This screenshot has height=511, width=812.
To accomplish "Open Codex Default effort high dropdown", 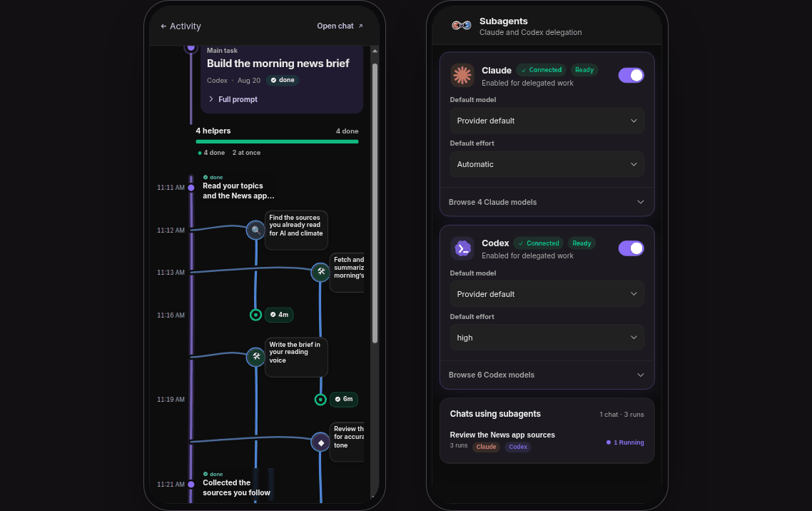I will (547, 338).
